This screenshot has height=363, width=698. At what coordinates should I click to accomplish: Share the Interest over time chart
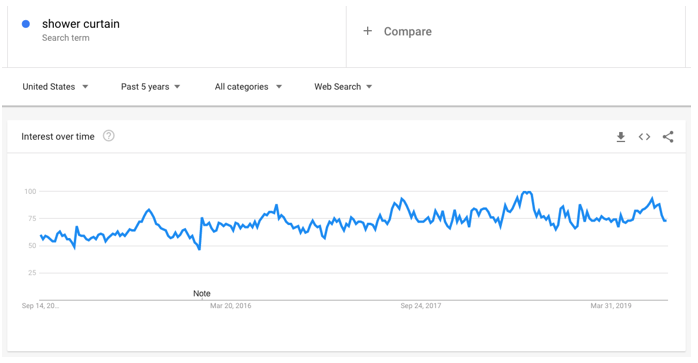point(668,137)
